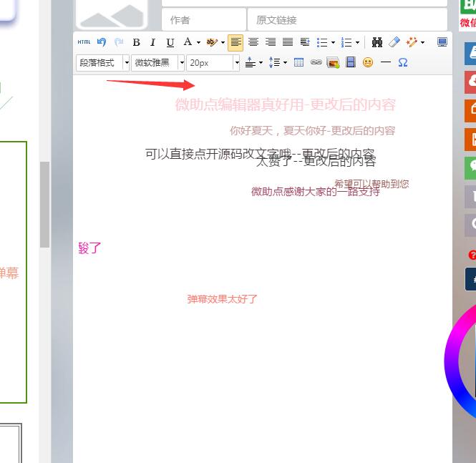Image resolution: width=476 pixels, height=463 pixels.
Task: Open paragraph spacing dropdown arrow
Action: [261, 63]
